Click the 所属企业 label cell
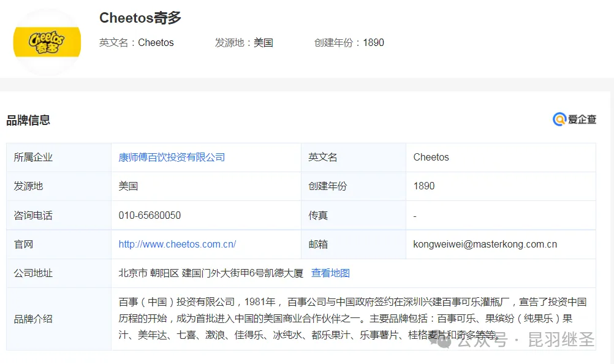Screen dimensions: 614x364 [x=59, y=157]
